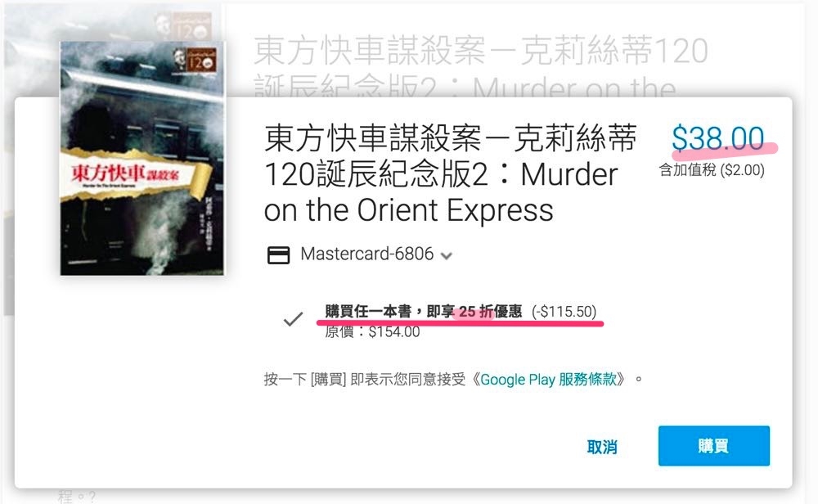Toggle the checkmark for the 25 折優惠 promotion

[x=293, y=318]
